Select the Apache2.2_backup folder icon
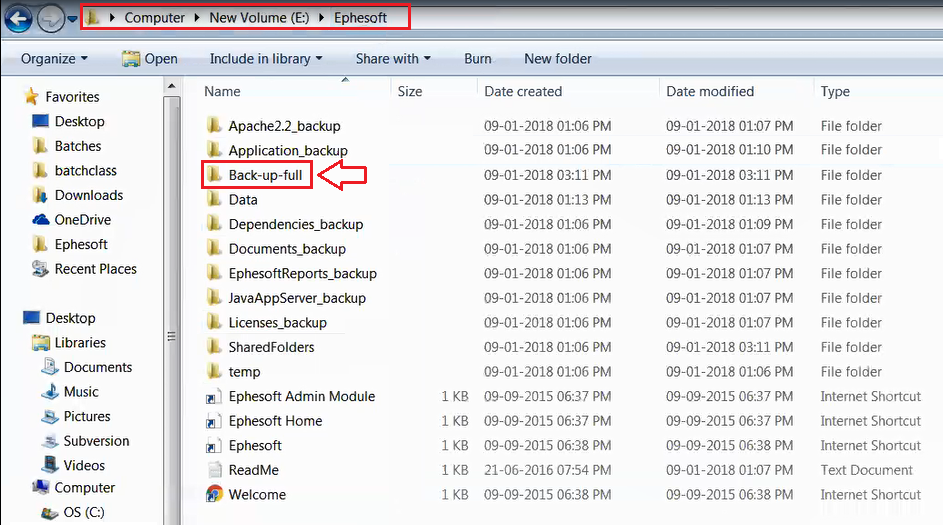 [x=213, y=126]
